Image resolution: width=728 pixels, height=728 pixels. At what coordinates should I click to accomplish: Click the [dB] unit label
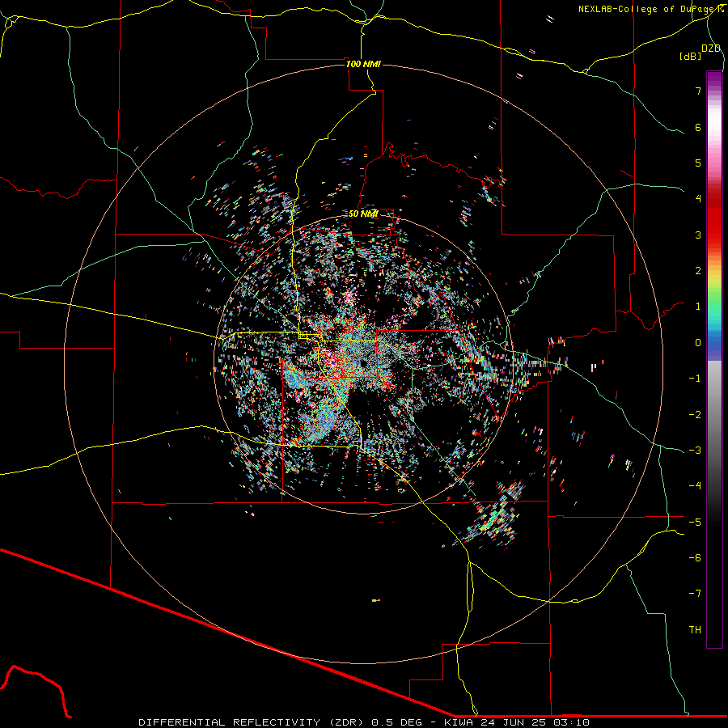tap(690, 56)
